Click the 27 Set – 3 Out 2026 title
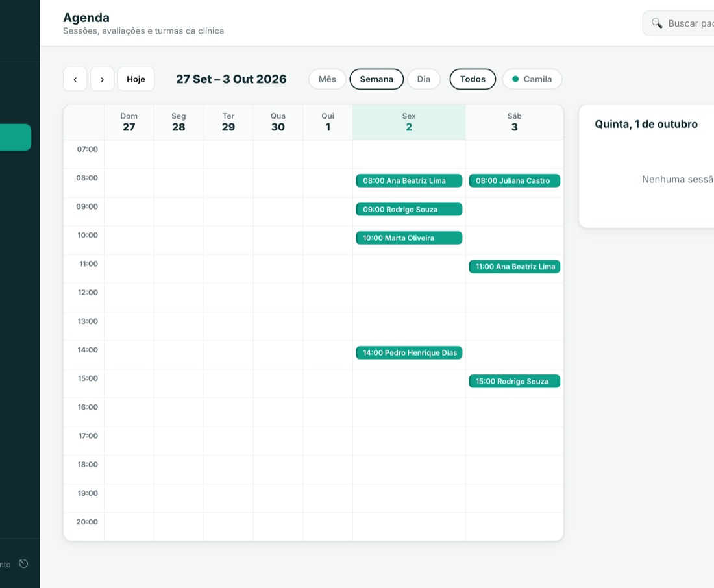 click(x=231, y=79)
